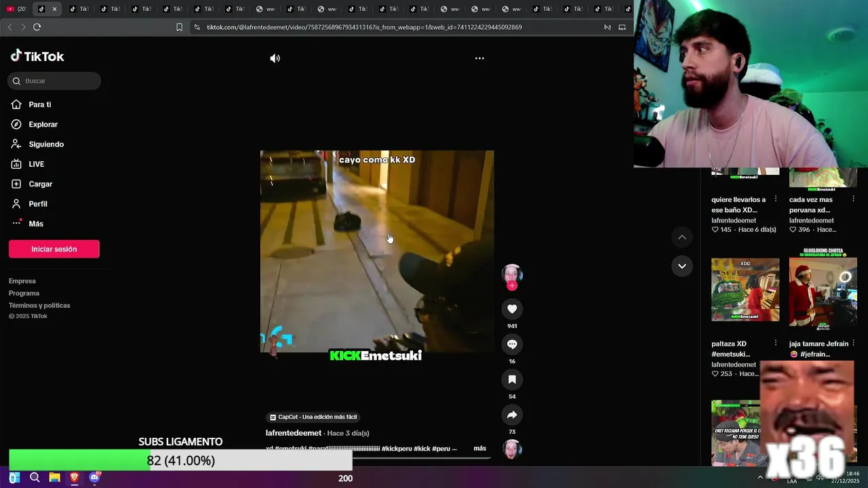Click the #kickperu hashtag in the description
Screen dimensions: 868x488
coord(397,449)
